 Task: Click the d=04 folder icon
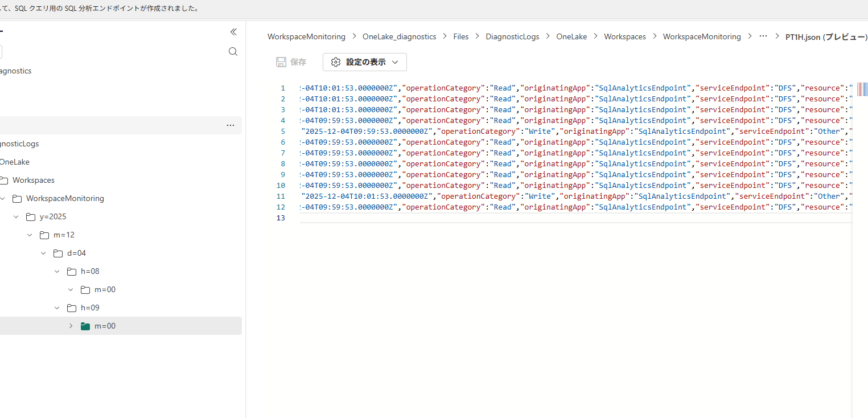58,253
